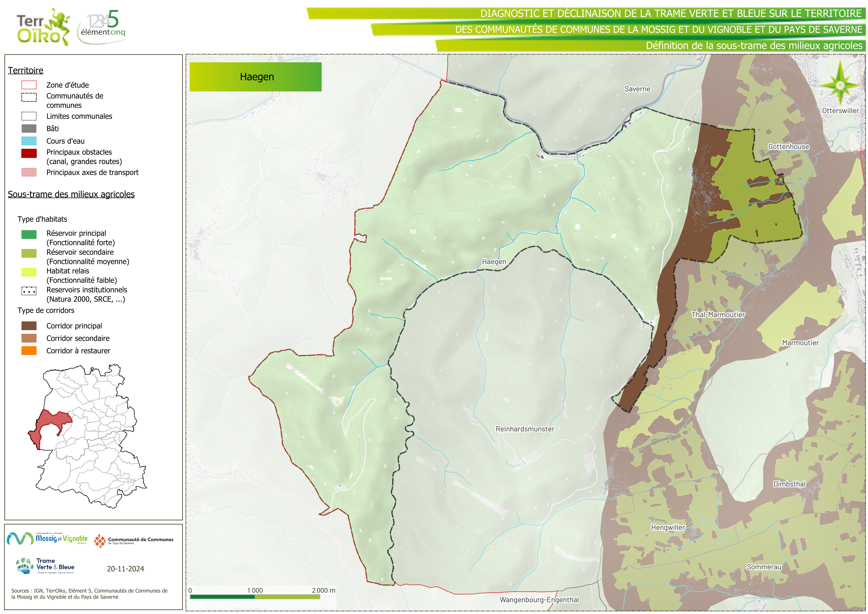
Task: Click the Corridor principal brown swatch
Action: [29, 326]
